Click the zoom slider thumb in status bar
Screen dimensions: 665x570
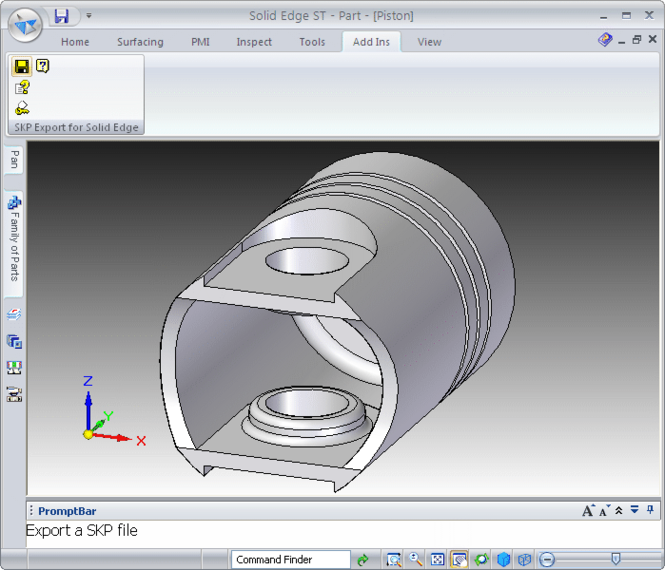point(616,559)
